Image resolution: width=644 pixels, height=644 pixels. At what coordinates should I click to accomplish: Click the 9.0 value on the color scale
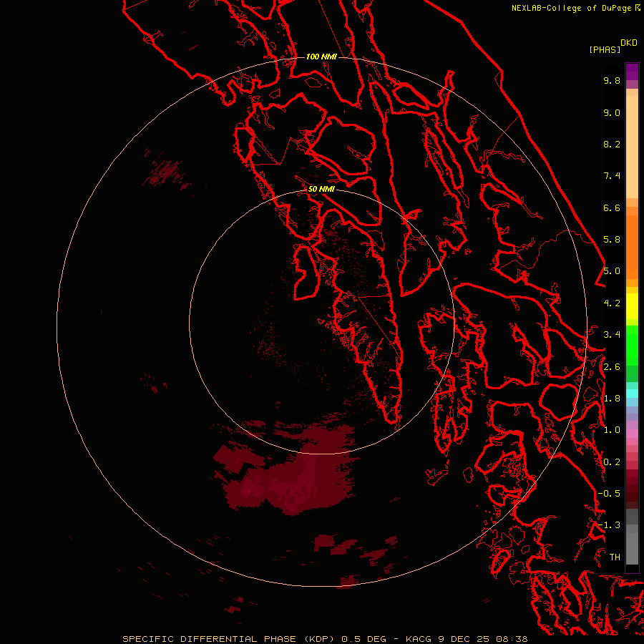pyautogui.click(x=612, y=112)
